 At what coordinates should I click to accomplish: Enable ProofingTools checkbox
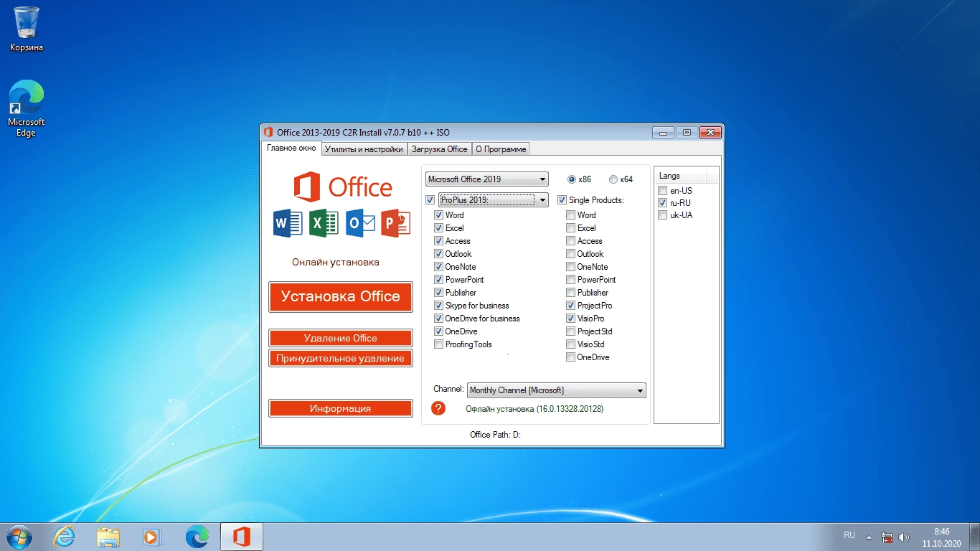click(x=438, y=344)
